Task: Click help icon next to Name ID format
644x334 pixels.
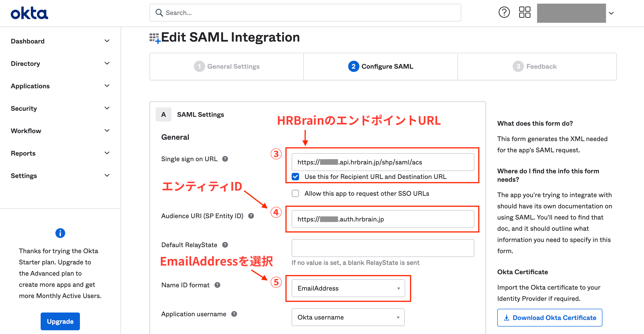Action: [x=217, y=285]
